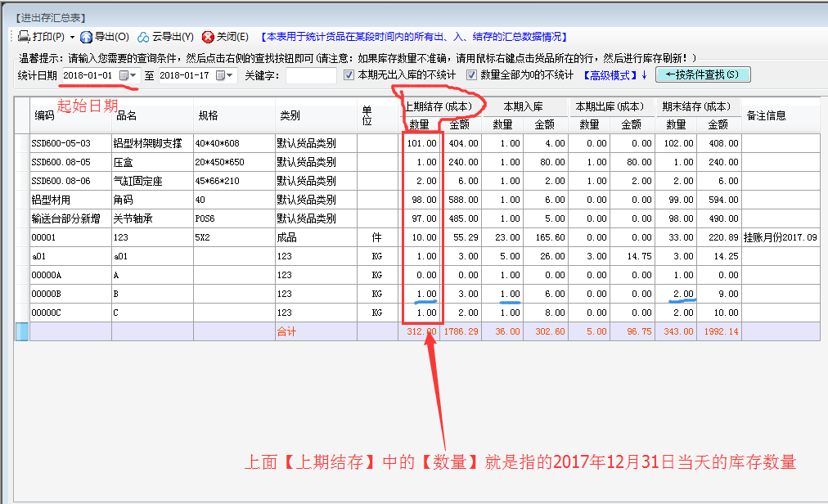
Task: Click the cloud export (云导出) icon
Action: tap(143, 37)
